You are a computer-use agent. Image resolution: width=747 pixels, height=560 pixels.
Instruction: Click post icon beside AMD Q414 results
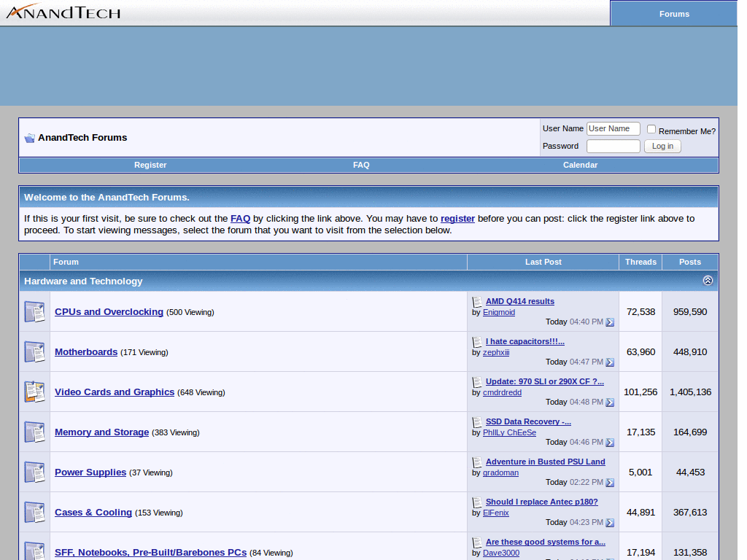point(477,302)
